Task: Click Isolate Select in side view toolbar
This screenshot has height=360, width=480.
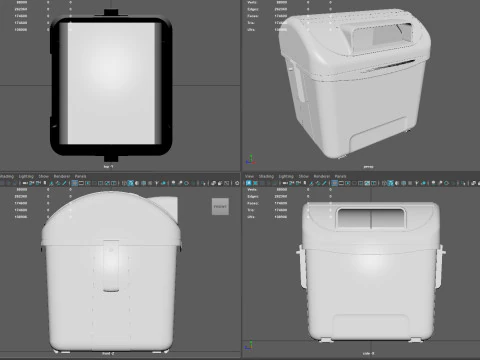Action: [x=462, y=183]
